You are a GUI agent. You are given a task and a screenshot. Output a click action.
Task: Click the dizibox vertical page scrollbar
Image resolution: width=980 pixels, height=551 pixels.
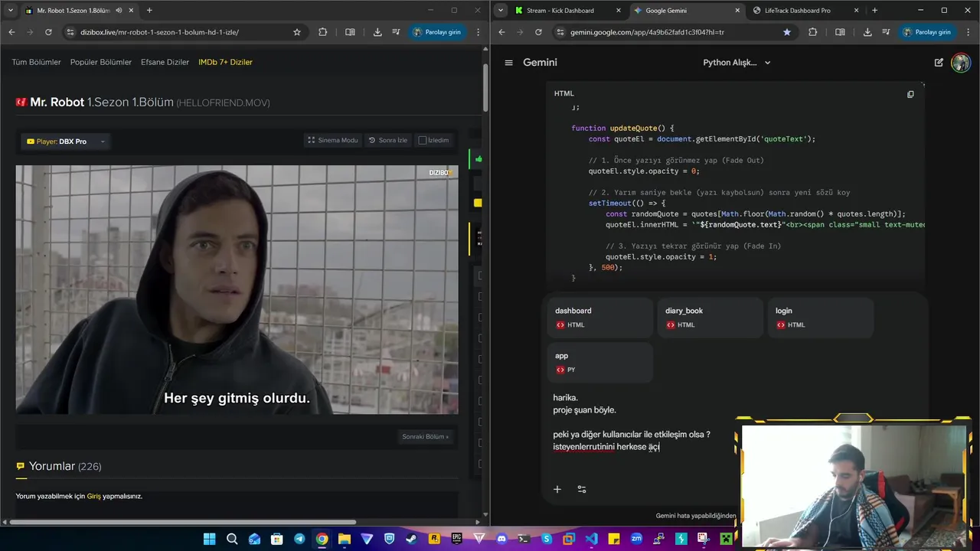point(485,88)
